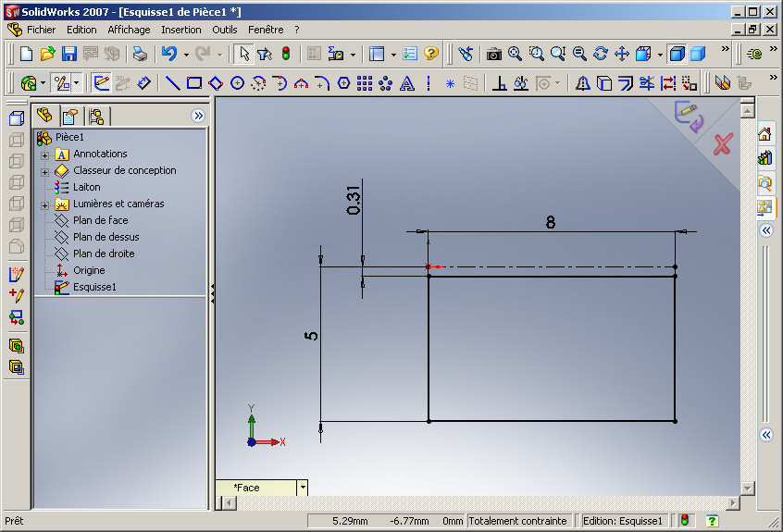Select the Rotate View tool
The height and width of the screenshot is (532, 783).
tap(601, 54)
